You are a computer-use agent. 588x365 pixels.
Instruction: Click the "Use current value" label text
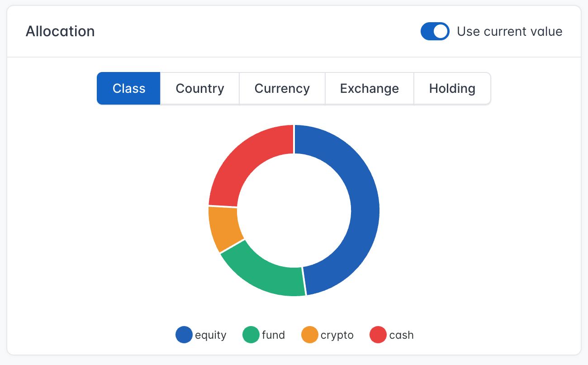coord(510,31)
